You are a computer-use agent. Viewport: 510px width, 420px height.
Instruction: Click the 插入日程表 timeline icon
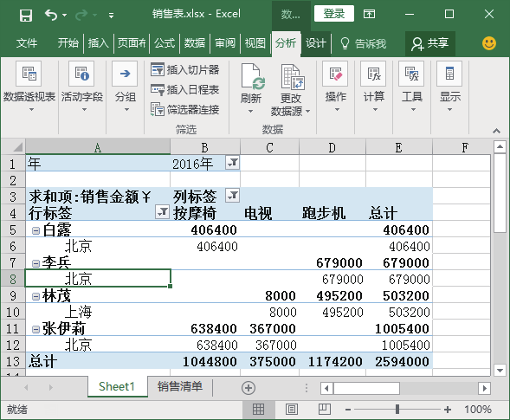(158, 89)
